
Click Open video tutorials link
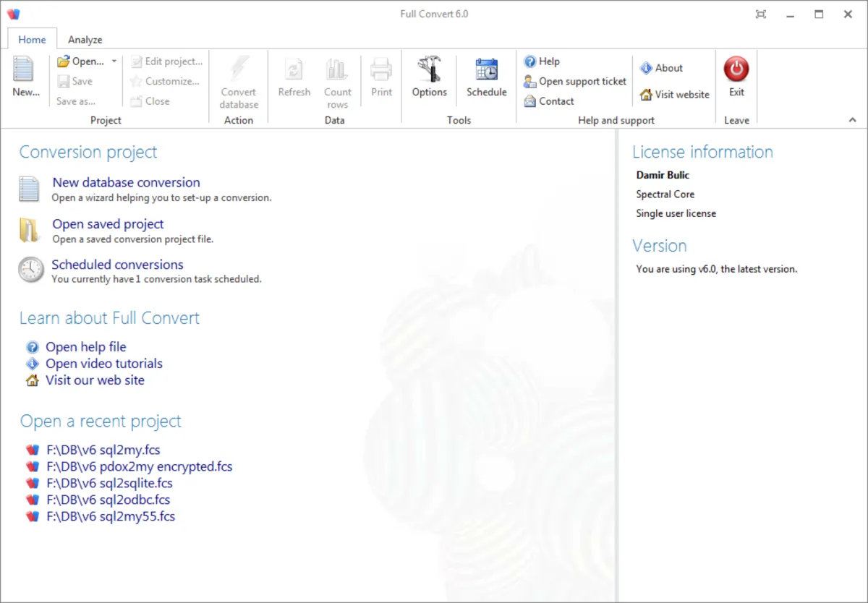tap(104, 364)
